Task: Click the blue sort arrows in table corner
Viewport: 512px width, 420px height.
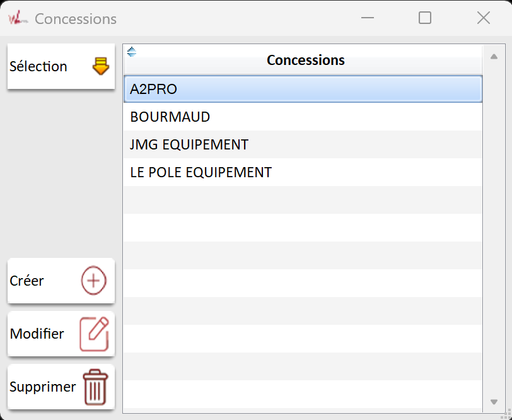Action: pos(131,52)
